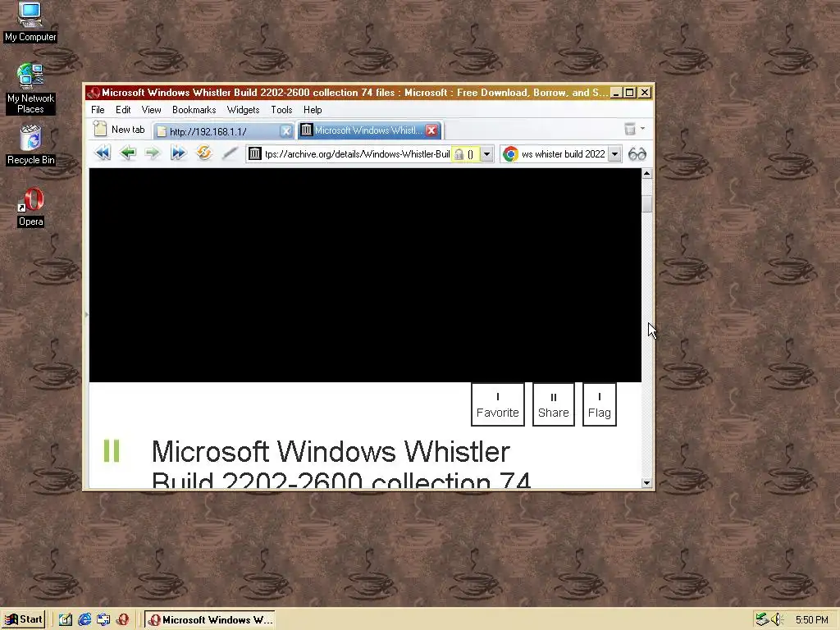Open the Tools menu
The height and width of the screenshot is (630, 840).
(281, 110)
